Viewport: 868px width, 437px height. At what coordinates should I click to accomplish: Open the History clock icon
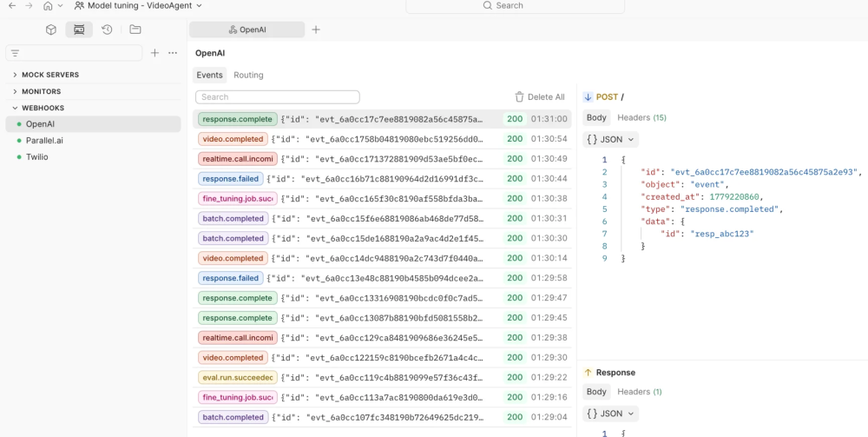click(x=107, y=30)
